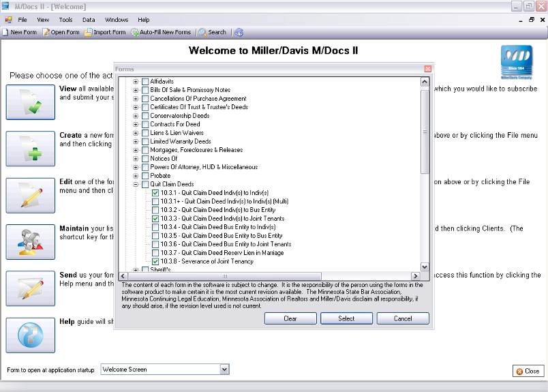Expand Certificates Of Trust & Trustee's Deeds node
Image resolution: width=548 pixels, height=392 pixels.
click(136, 107)
